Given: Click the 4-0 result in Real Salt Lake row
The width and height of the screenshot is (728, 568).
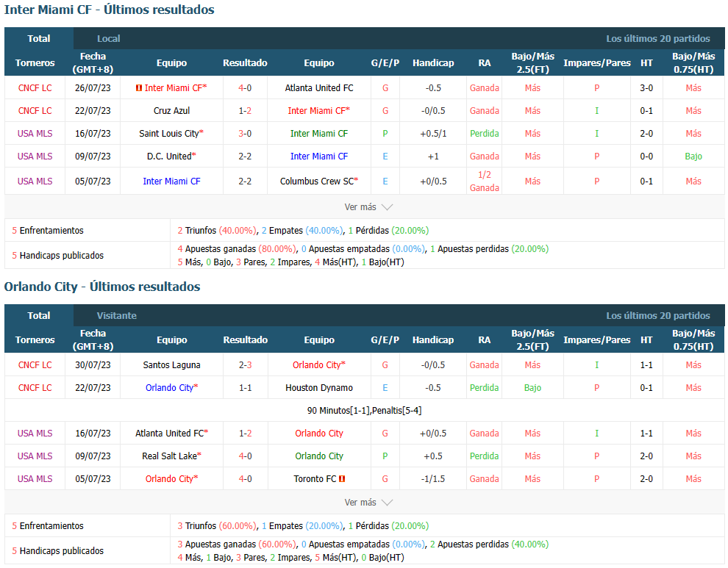Looking at the screenshot, I should (x=245, y=456).
